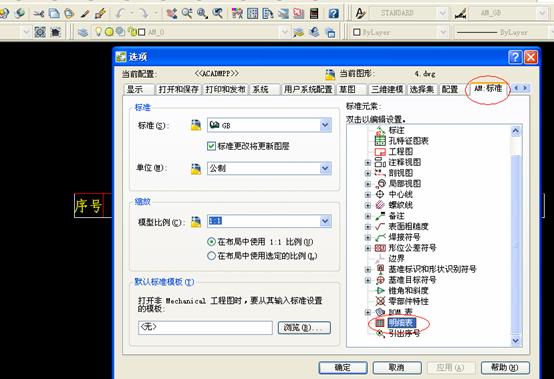This screenshot has height=379, width=554.
Task: Click the Redo arrow icon
Action: click(143, 14)
